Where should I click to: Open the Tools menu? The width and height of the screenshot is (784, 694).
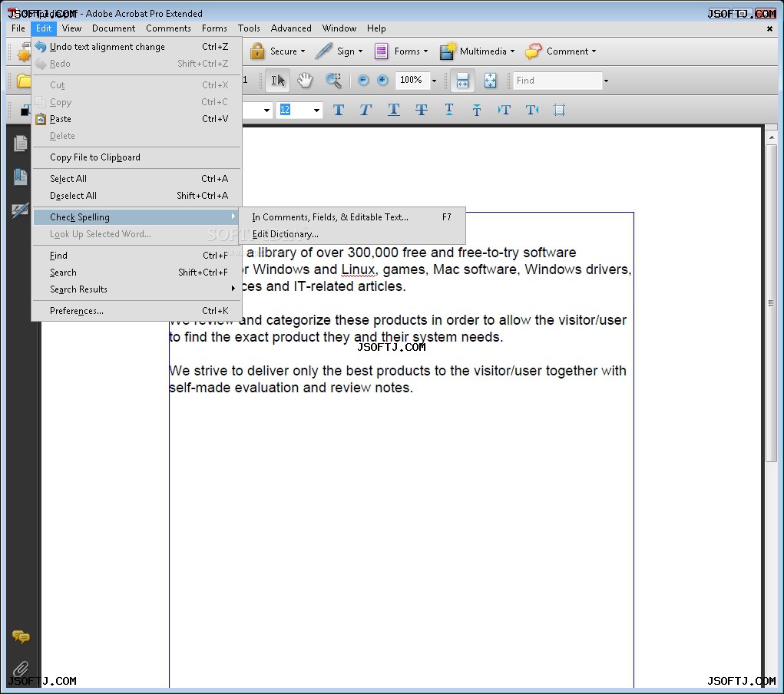pyautogui.click(x=249, y=28)
